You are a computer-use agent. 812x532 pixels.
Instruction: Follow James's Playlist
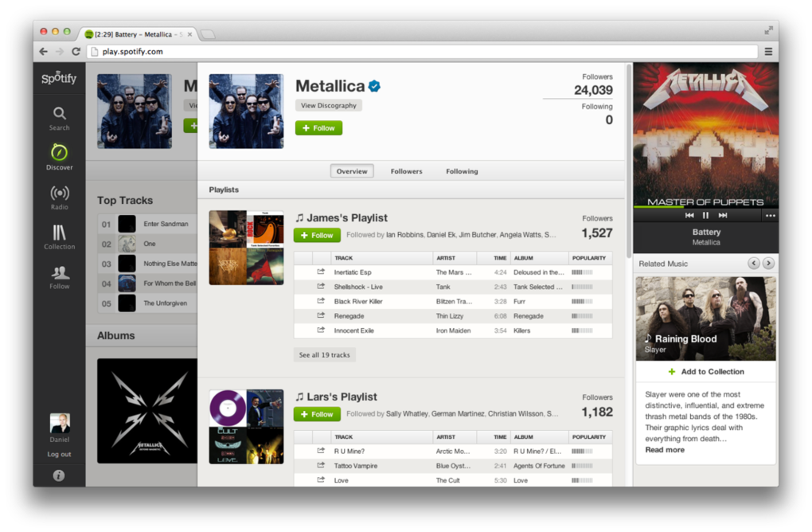pyautogui.click(x=317, y=235)
